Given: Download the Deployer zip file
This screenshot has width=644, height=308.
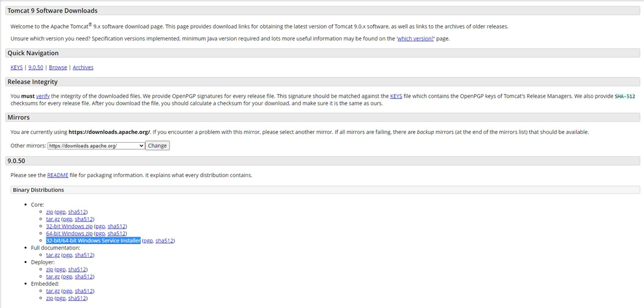Looking at the screenshot, I should tap(49, 269).
